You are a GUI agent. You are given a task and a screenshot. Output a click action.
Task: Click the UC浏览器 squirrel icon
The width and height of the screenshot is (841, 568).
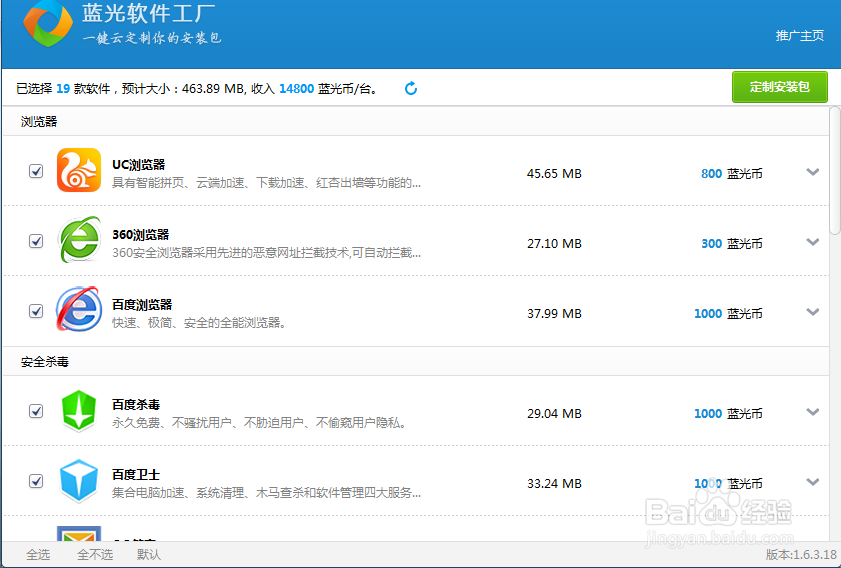(79, 170)
